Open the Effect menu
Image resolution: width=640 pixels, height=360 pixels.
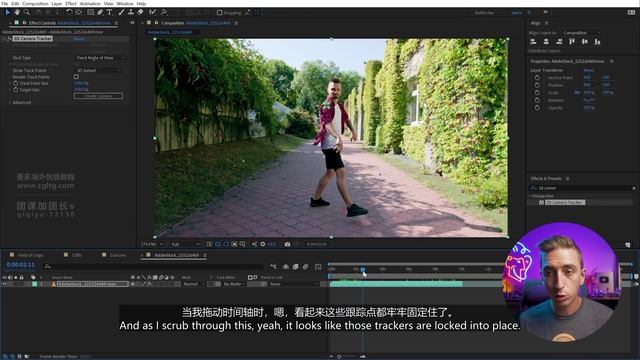pyautogui.click(x=71, y=3)
